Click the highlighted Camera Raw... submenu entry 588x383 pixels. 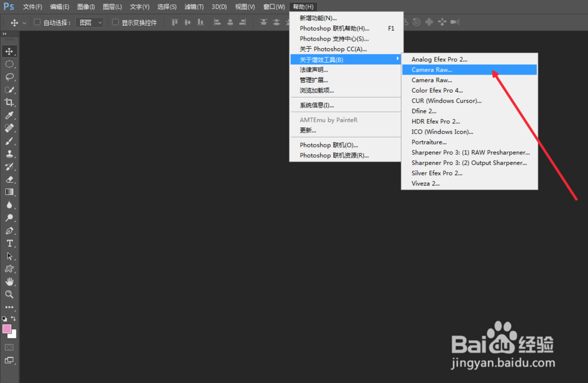[469, 70]
